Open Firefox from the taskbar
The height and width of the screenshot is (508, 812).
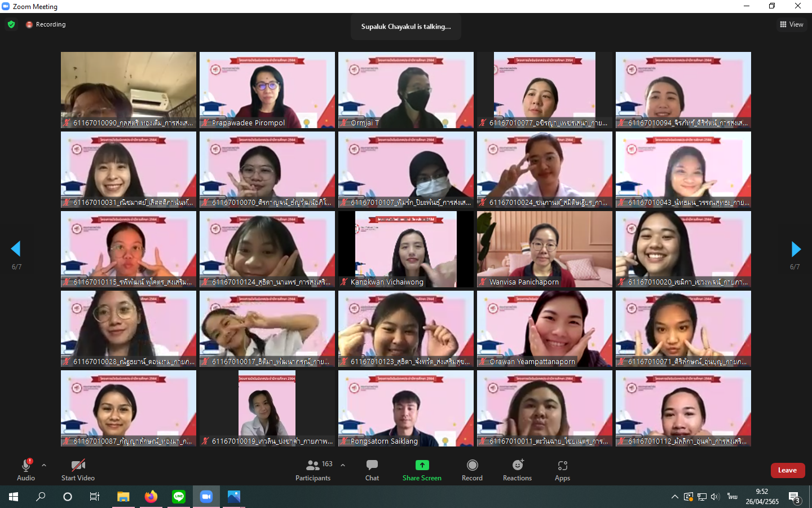(x=151, y=497)
